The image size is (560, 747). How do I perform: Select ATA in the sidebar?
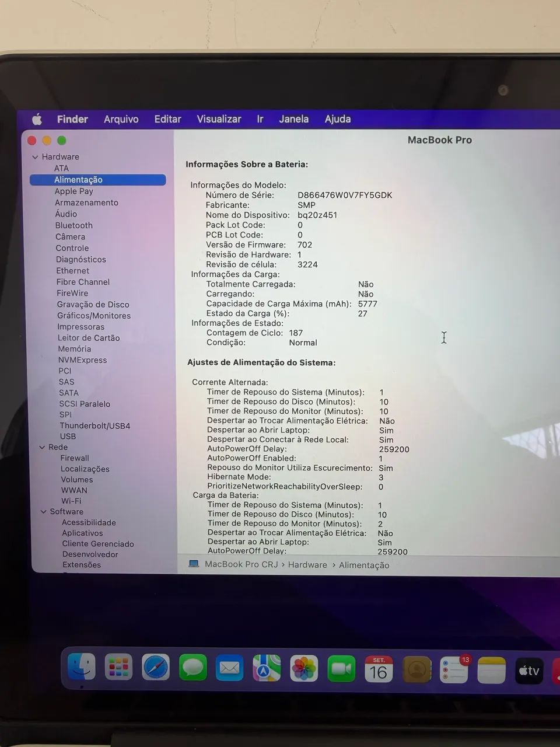[x=61, y=168]
